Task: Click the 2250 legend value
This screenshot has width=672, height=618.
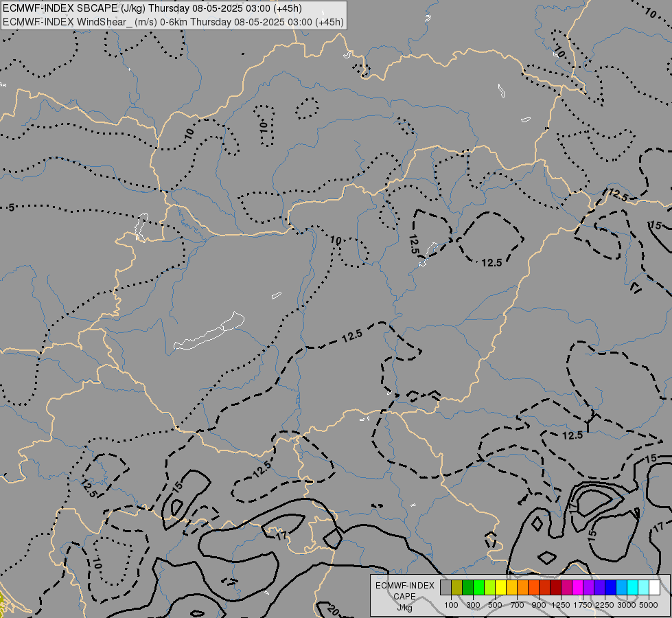Action: [x=605, y=605]
